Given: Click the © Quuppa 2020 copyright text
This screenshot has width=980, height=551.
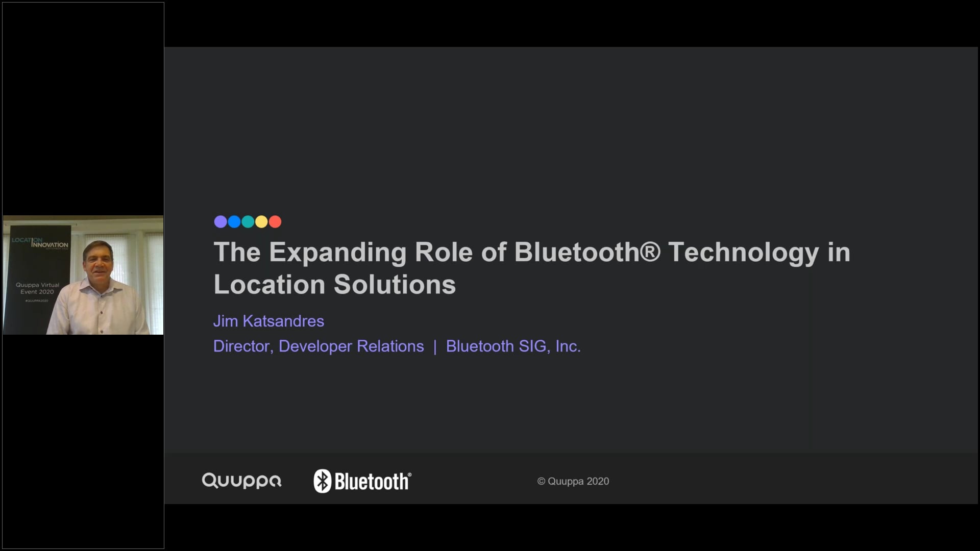Looking at the screenshot, I should [x=573, y=481].
